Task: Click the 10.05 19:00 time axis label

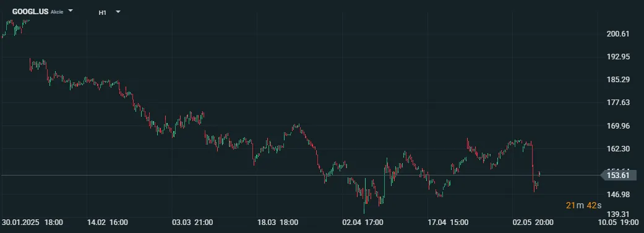Action: click(x=619, y=222)
